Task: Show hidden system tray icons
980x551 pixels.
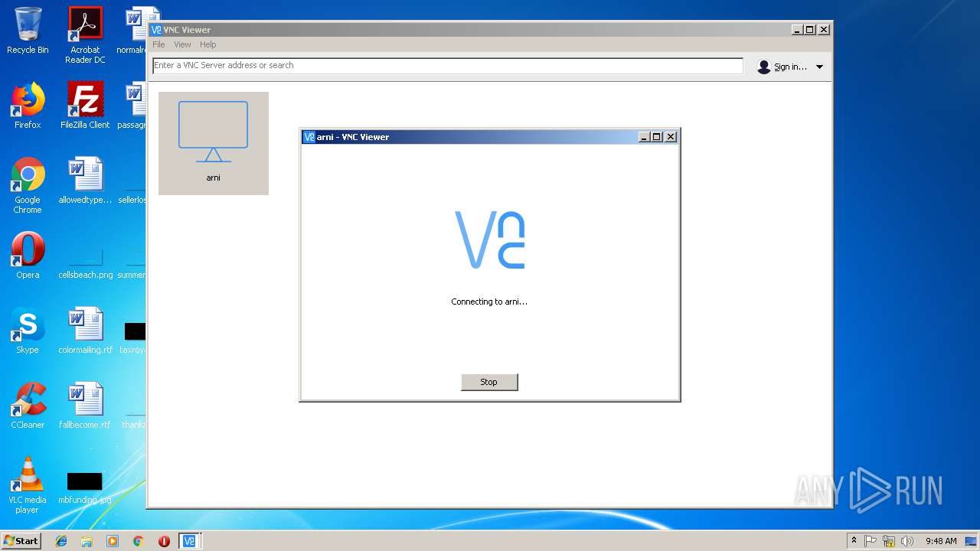Action: [854, 541]
